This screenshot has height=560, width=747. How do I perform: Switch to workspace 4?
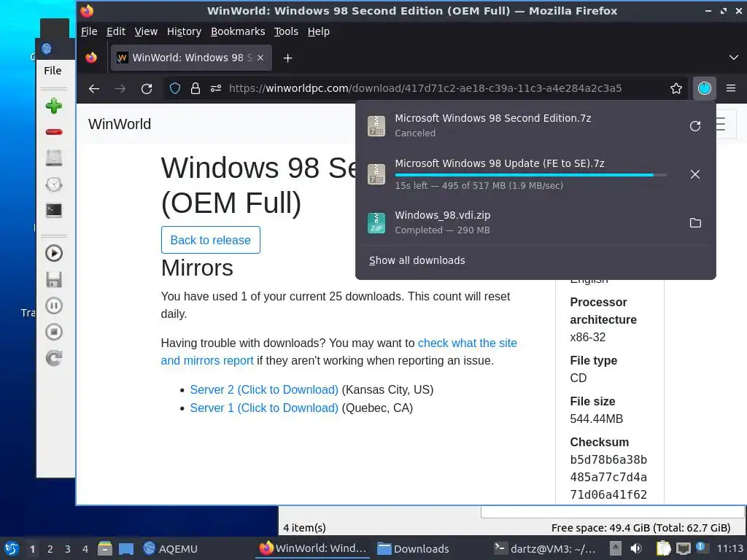[x=85, y=549]
